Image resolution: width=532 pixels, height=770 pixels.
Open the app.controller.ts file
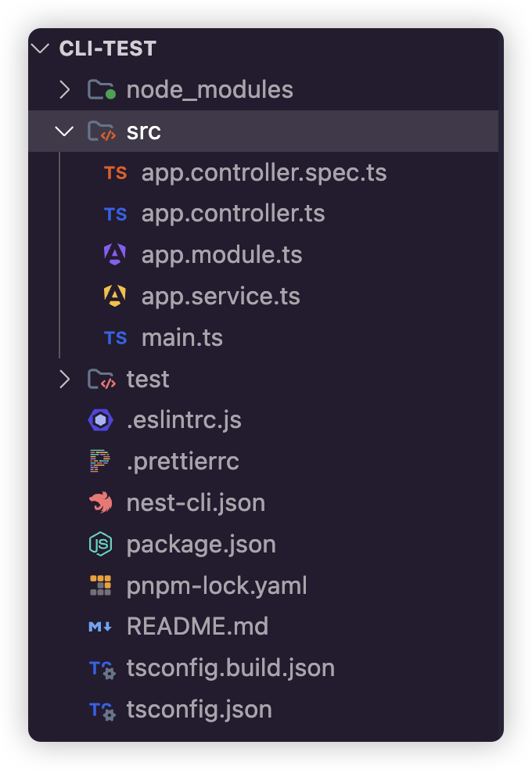tap(233, 214)
